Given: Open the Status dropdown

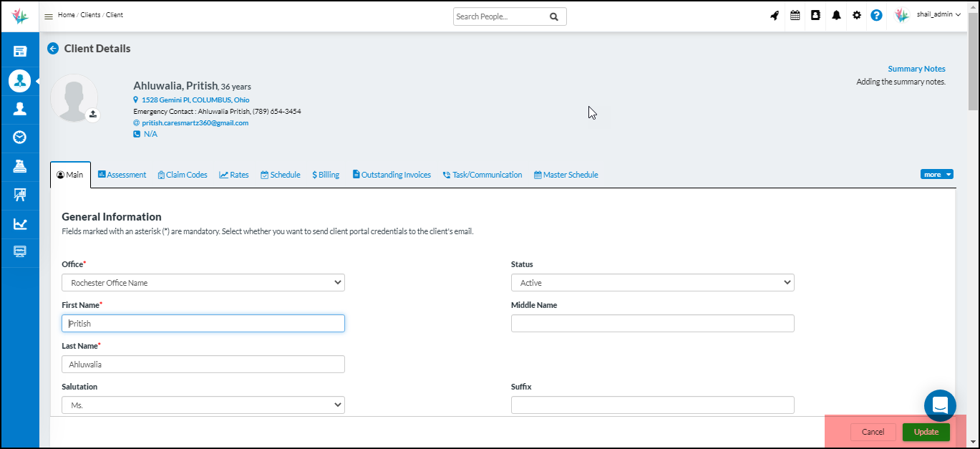Looking at the screenshot, I should click(652, 283).
